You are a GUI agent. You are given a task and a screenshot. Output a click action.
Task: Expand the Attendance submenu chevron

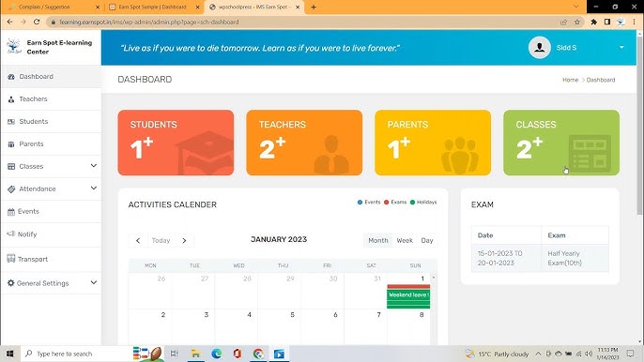coord(94,188)
